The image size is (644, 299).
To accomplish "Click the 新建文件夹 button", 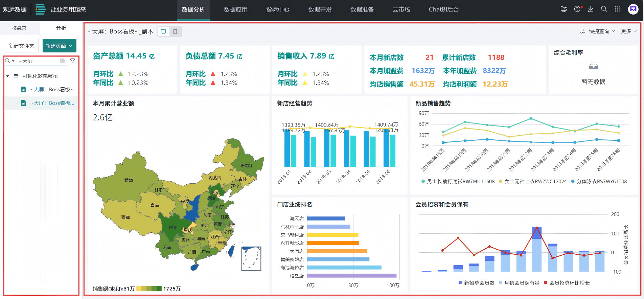I will 22,46.
